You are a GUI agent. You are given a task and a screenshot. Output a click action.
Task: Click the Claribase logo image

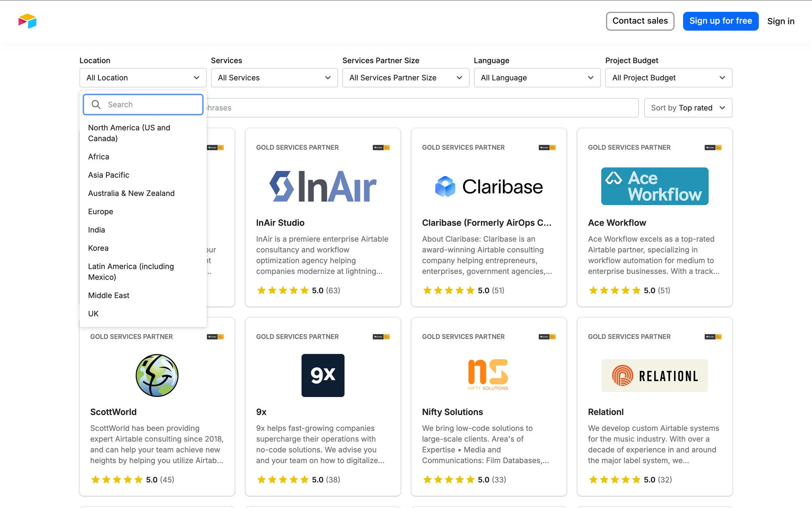click(x=488, y=187)
